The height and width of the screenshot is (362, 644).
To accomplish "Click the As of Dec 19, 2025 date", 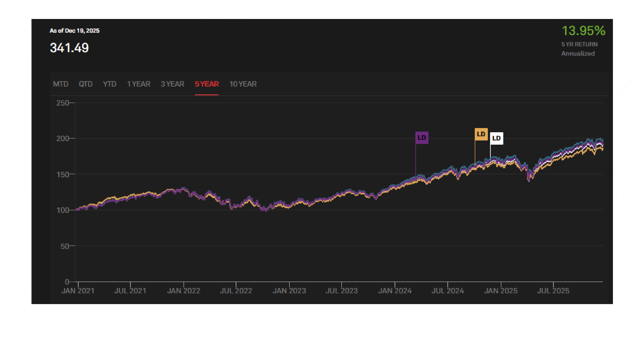I will [x=75, y=31].
